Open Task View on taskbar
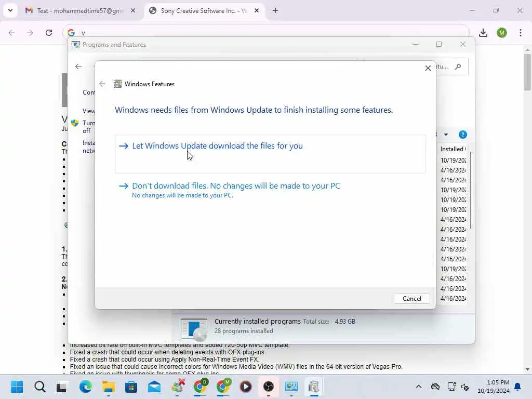The width and height of the screenshot is (532, 399). (x=62, y=387)
